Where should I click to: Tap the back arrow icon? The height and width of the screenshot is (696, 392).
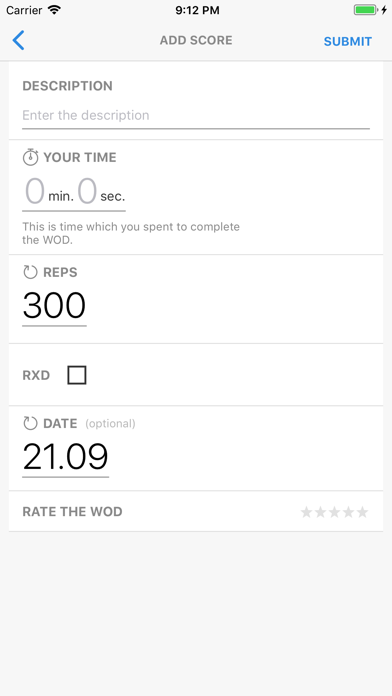point(18,40)
